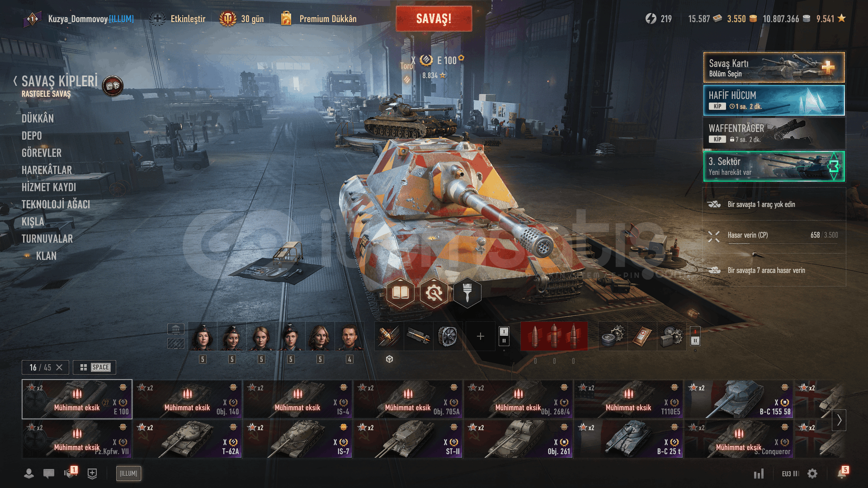
Task: Start battle with the SAVAŞ! button
Action: click(x=434, y=19)
